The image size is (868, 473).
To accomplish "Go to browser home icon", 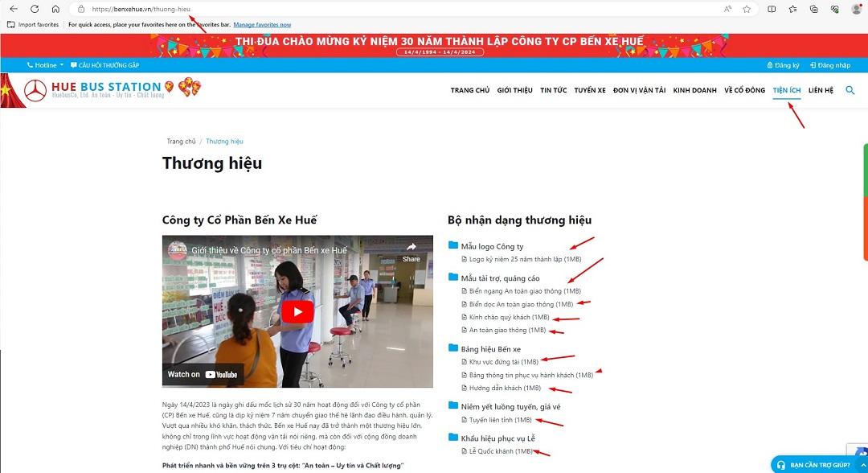I will click(55, 9).
